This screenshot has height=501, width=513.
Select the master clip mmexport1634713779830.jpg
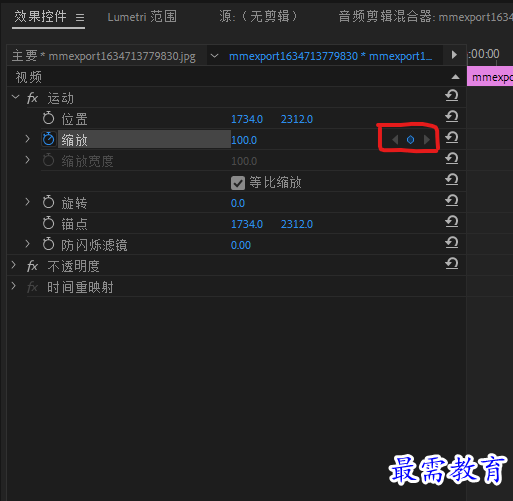click(104, 56)
